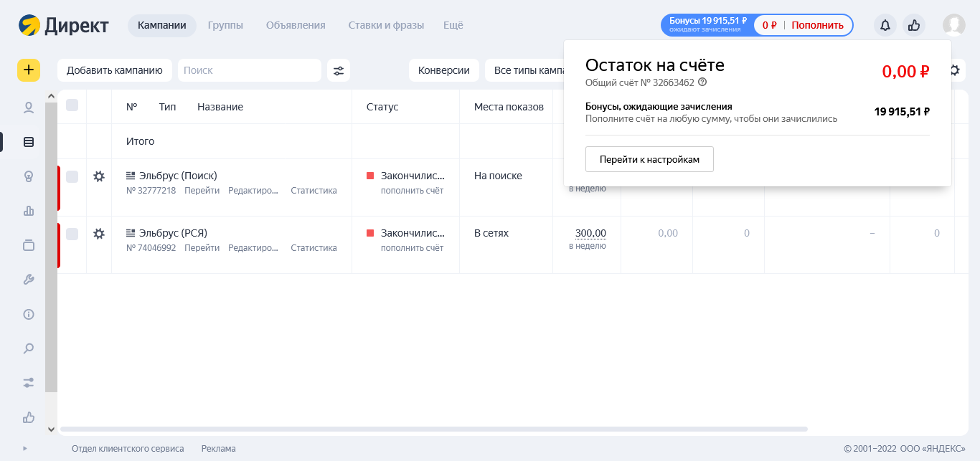Open gear menu for Эльбрус (Поиск)
The image size is (980, 461).
(x=99, y=176)
